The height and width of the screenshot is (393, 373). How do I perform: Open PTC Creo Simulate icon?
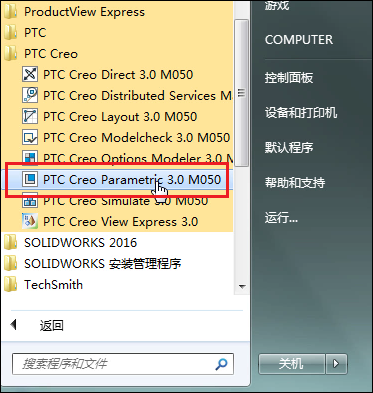tap(30, 201)
